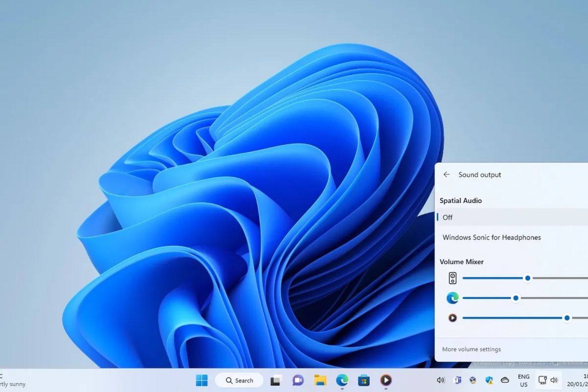Open Task View from the taskbar

[276, 380]
